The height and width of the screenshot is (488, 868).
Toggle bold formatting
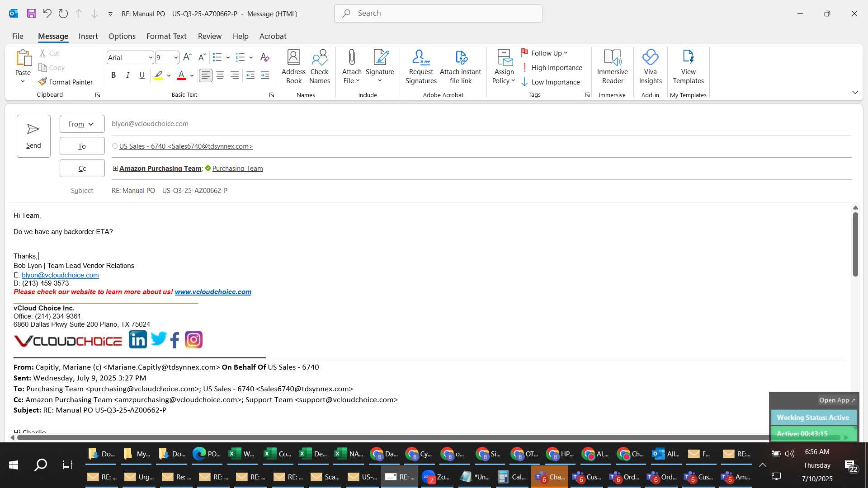(113, 75)
